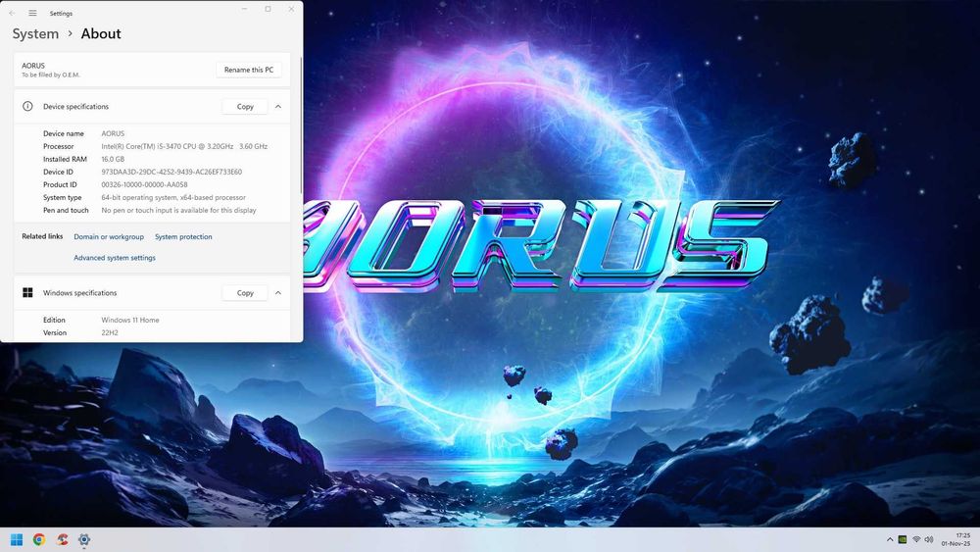
Task: Go to System breadcrumb
Action: (35, 33)
